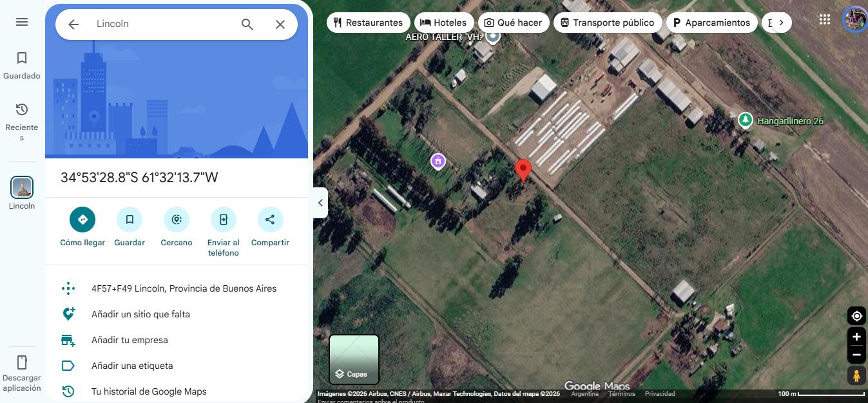868x403 pixels.
Task: Open the Términos link
Action: 622,394
